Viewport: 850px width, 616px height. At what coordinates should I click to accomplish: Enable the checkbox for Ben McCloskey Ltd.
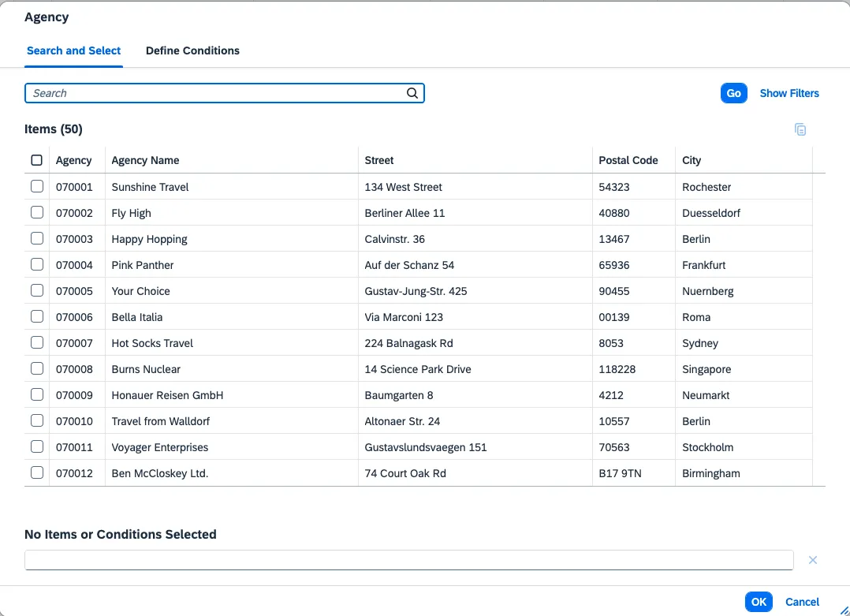(37, 473)
